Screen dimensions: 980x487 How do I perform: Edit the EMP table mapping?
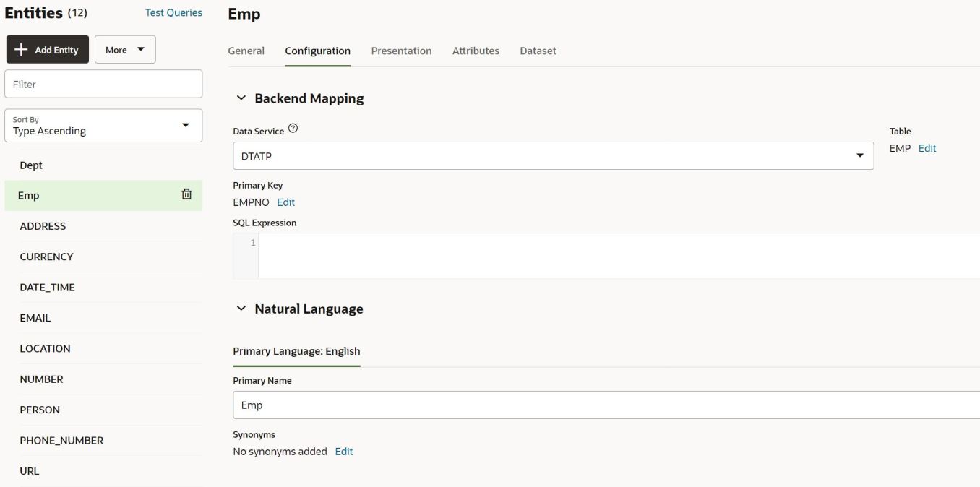click(x=927, y=148)
